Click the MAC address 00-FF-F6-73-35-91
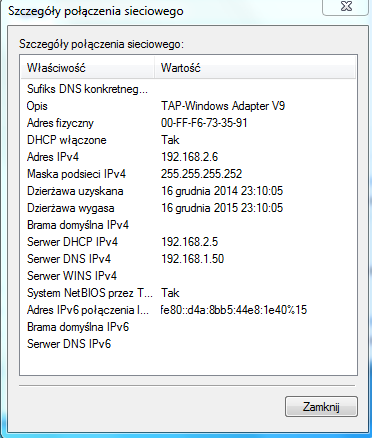 point(204,123)
